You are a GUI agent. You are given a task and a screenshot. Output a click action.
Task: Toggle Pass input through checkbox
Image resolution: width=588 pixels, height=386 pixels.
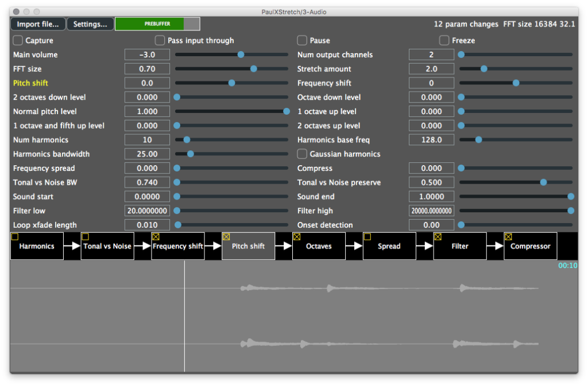pyautogui.click(x=160, y=40)
